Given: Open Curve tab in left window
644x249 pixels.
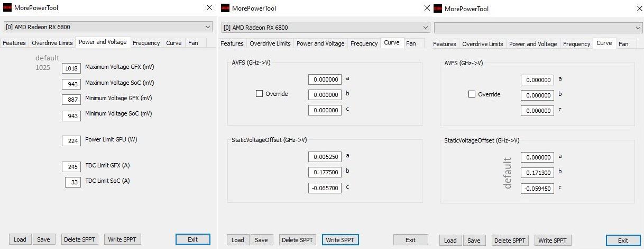Looking at the screenshot, I should [174, 43].
